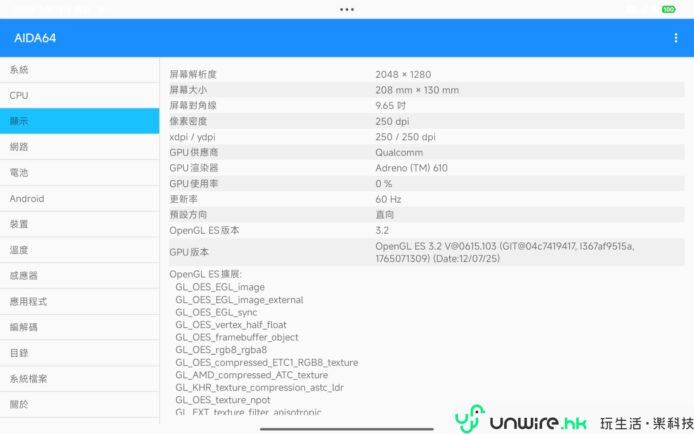Go to the 感應器 section
This screenshot has height=434, width=694.
point(80,276)
